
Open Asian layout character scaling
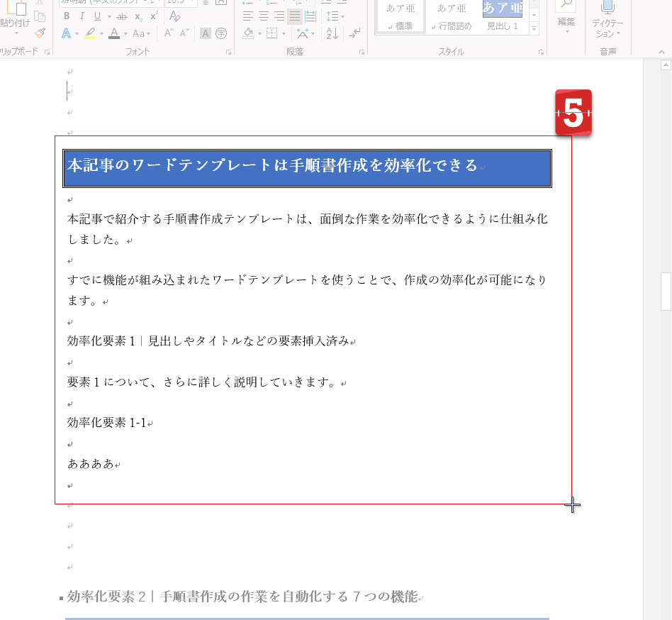pos(303,33)
